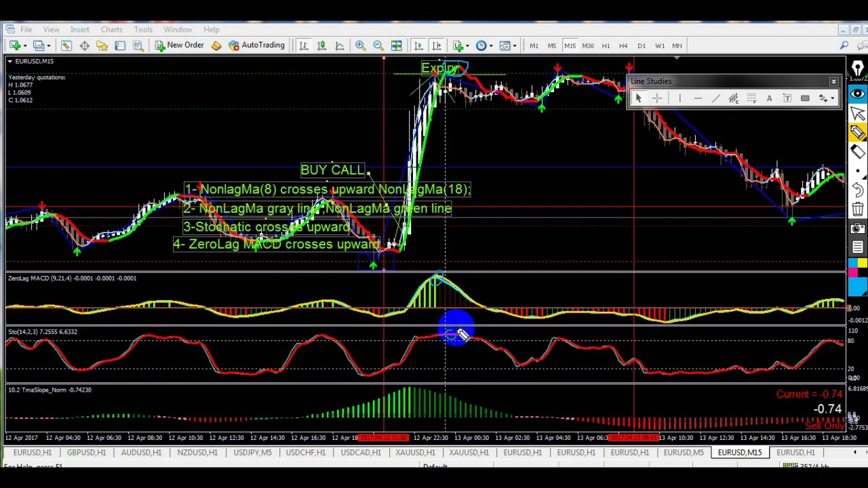Open the Data Window crosshair icon
This screenshot has height=488, width=868.
pyautogui.click(x=84, y=45)
